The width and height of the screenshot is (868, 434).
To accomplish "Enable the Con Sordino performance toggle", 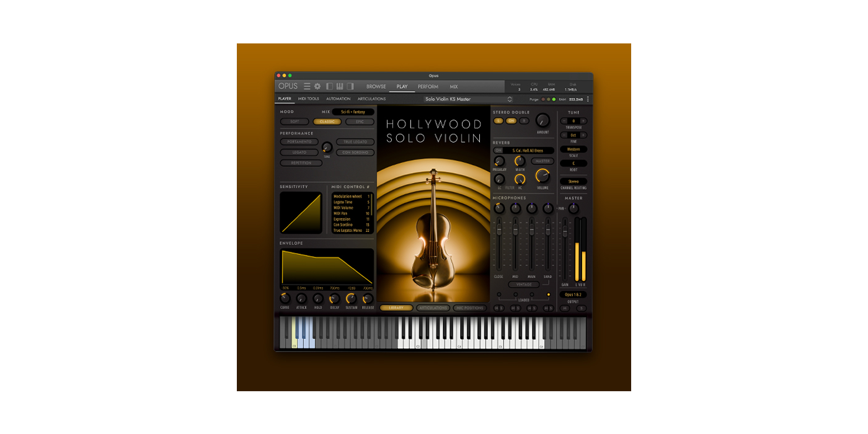I will (355, 153).
